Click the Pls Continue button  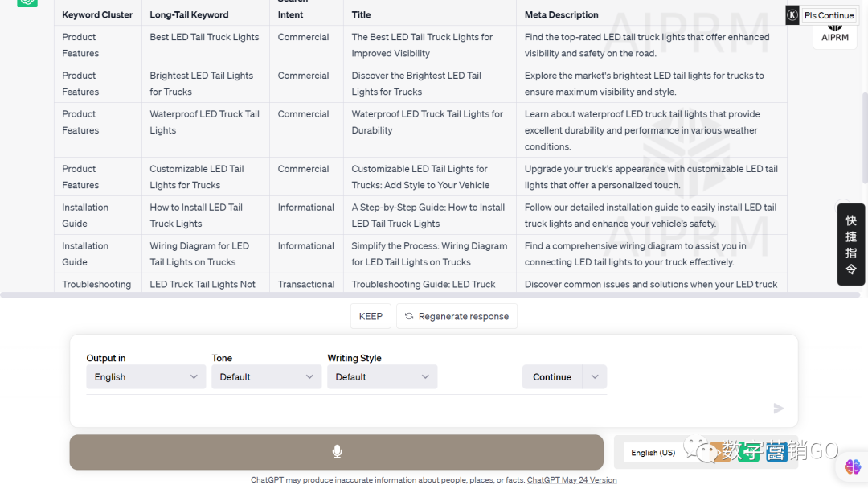coord(829,15)
